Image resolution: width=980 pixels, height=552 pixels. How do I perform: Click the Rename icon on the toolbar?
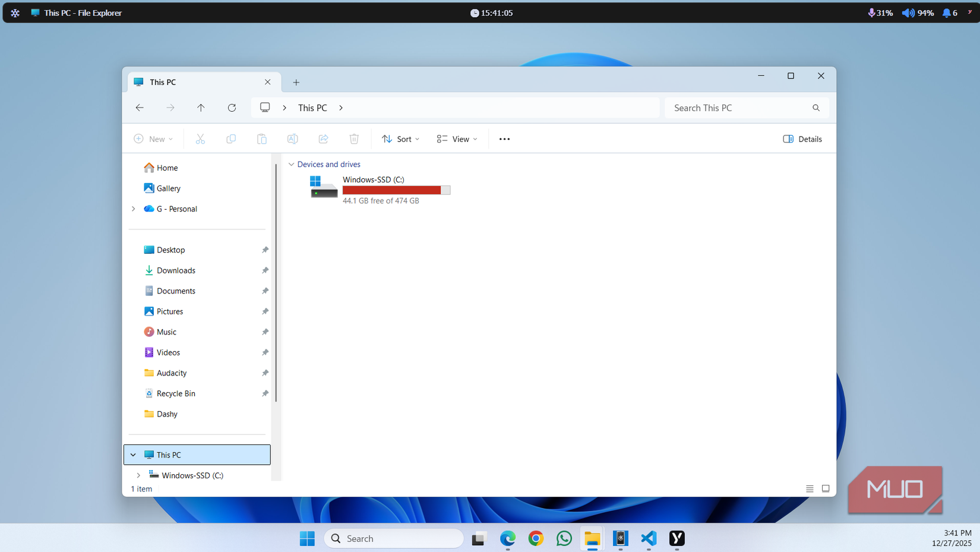[x=292, y=138]
